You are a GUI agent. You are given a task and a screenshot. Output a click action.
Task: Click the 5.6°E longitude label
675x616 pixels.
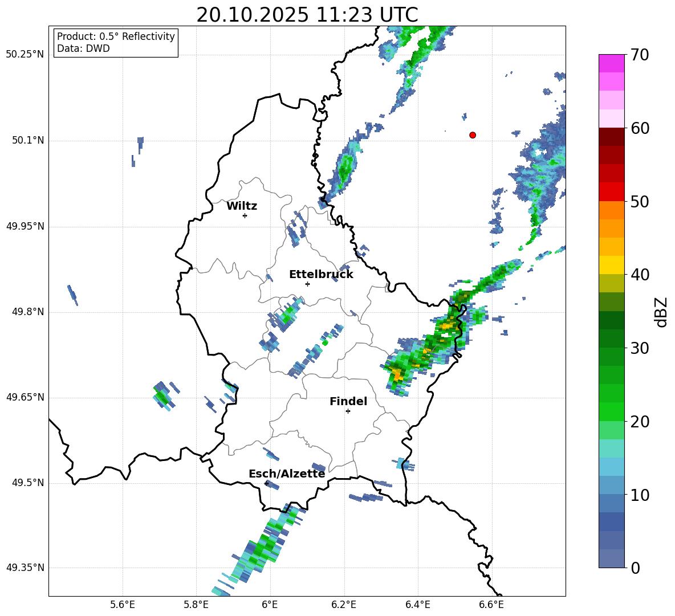[x=123, y=605]
